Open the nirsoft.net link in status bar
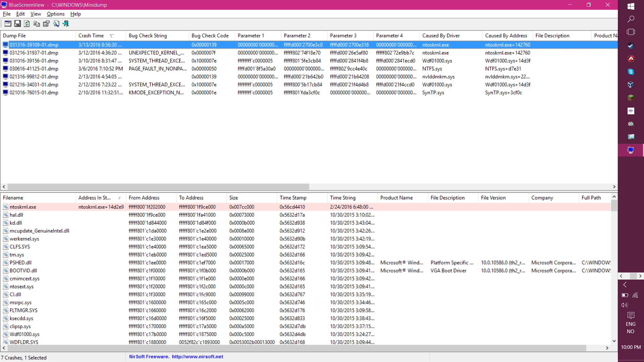Image resolution: width=644 pixels, height=362 pixels. (197, 357)
